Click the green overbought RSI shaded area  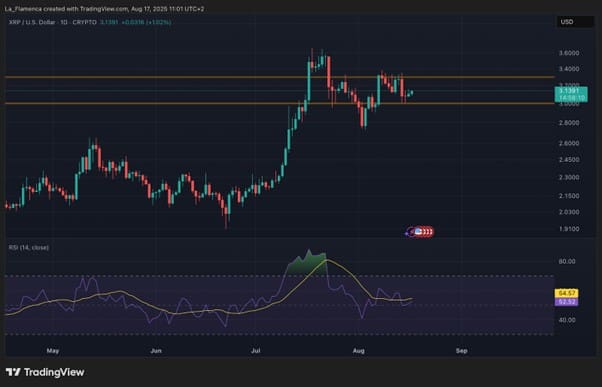coord(307,265)
